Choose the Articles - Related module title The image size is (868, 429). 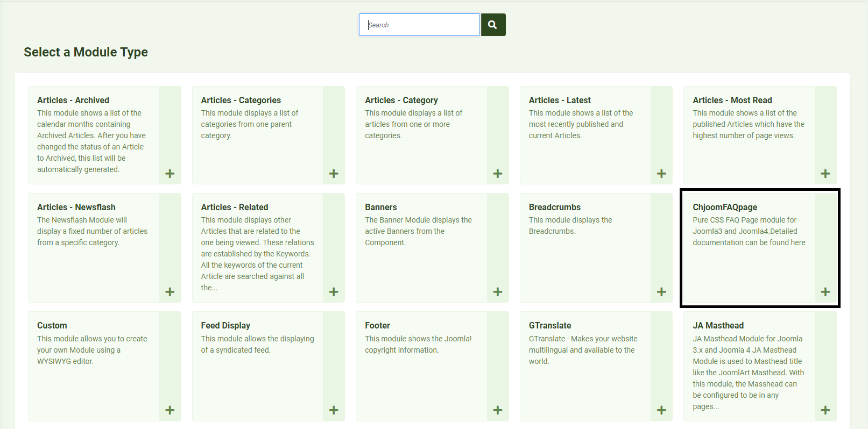click(x=235, y=207)
